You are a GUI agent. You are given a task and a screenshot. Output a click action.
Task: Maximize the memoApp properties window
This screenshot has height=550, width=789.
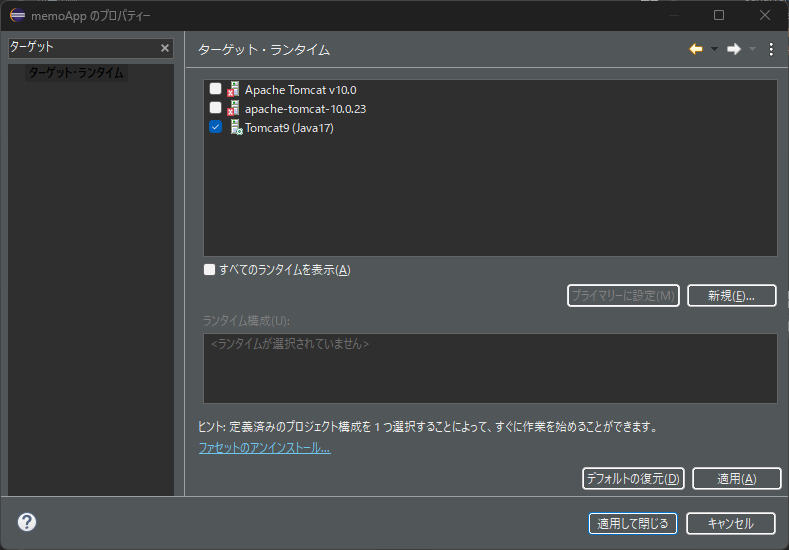tap(719, 15)
